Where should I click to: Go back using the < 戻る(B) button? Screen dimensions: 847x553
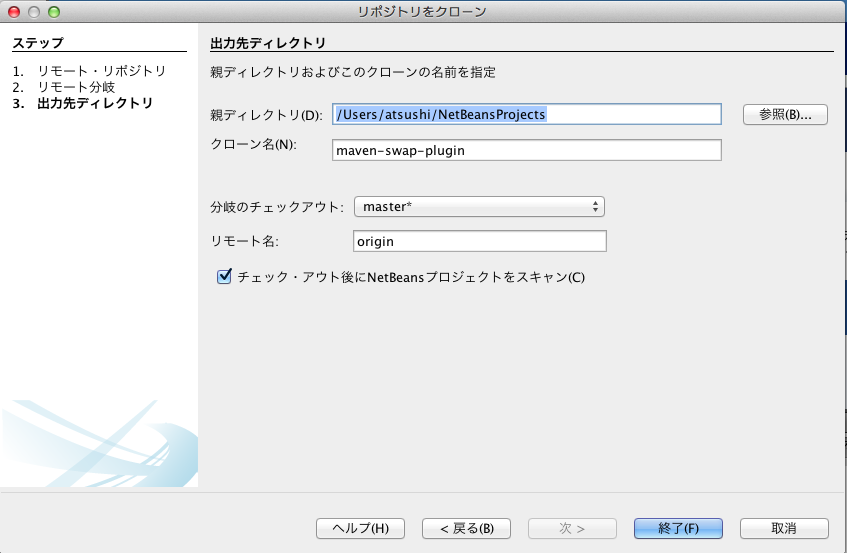tap(465, 528)
